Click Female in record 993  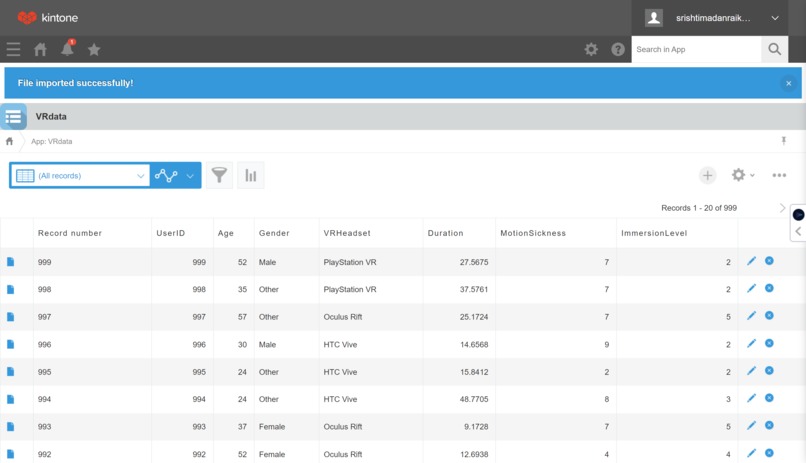(x=272, y=427)
